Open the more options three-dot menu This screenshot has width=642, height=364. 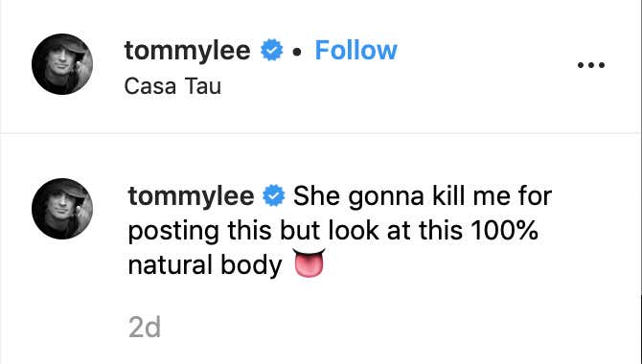[x=591, y=65]
